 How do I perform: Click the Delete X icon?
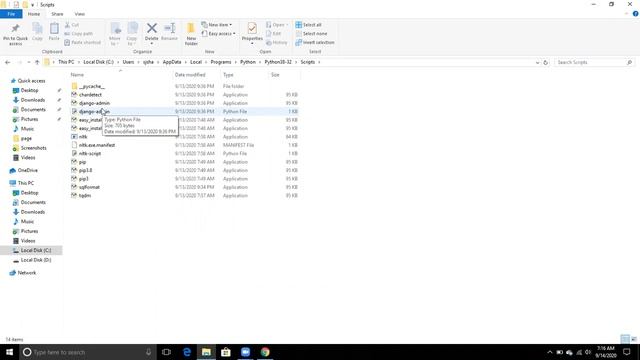(x=151, y=28)
